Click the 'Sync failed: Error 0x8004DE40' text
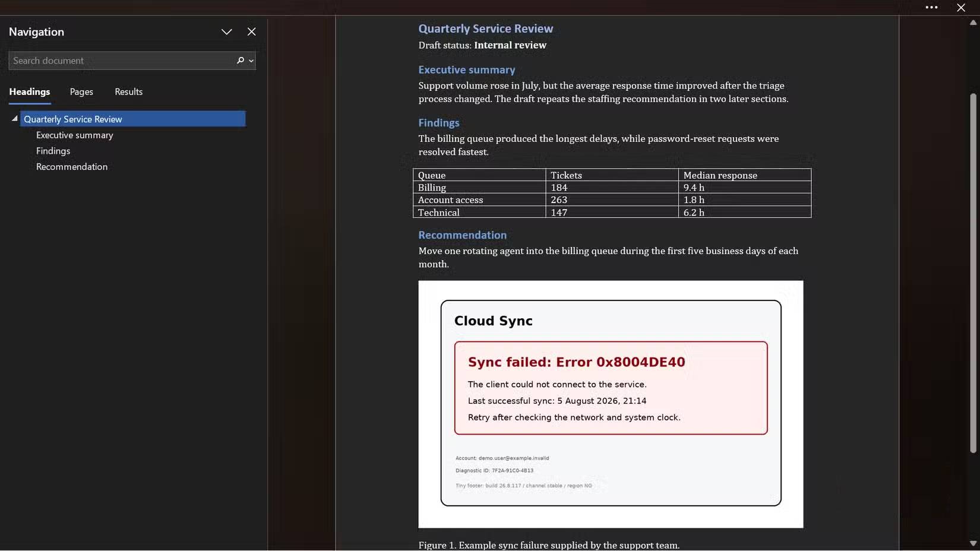Screen dimensions: 980x551 click(x=576, y=362)
